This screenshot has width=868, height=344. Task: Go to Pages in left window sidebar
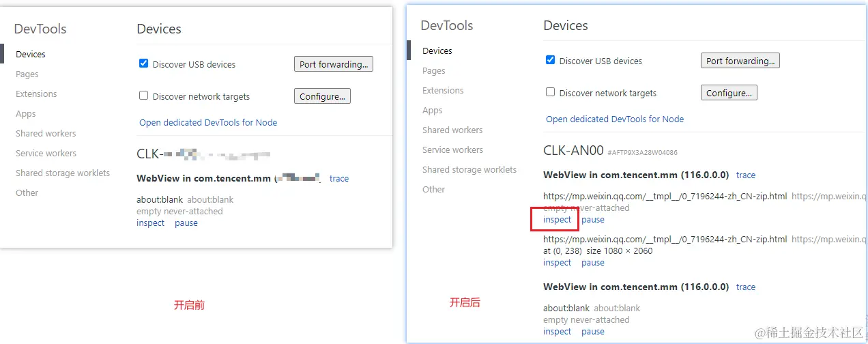(27, 74)
